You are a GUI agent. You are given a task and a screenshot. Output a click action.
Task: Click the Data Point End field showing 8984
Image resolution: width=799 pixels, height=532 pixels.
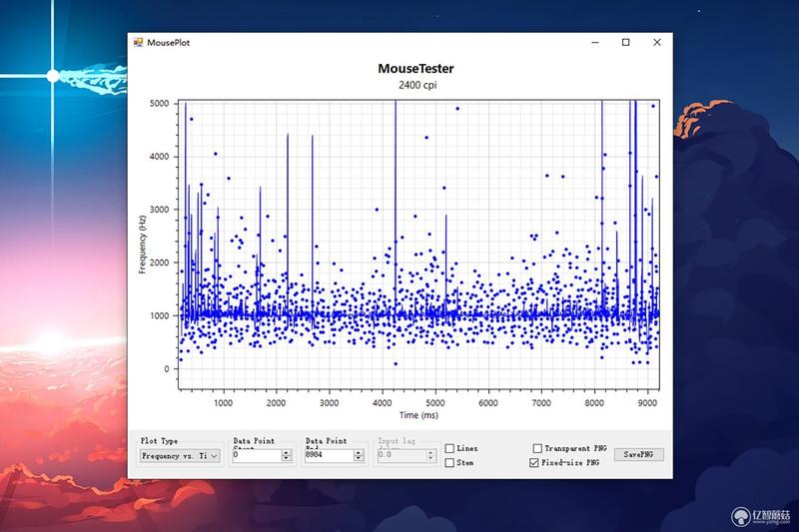[330, 455]
